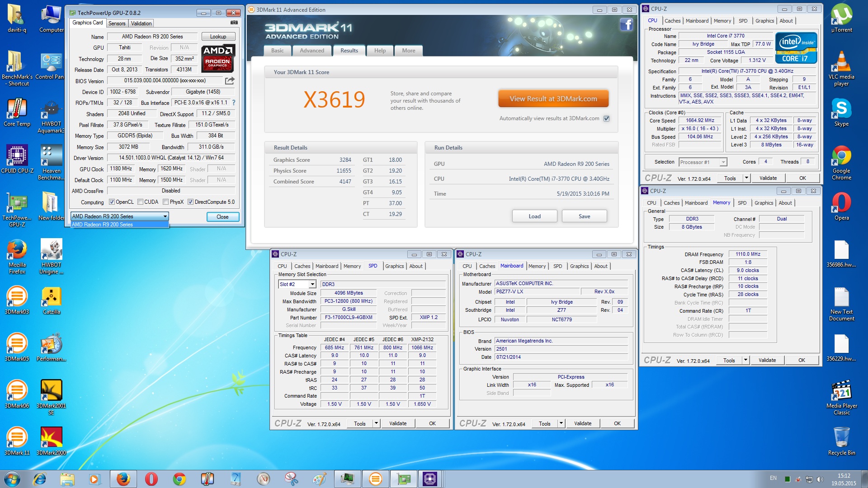The image size is (868, 488).
Task: Click the Bus Interface question mark
Action: coord(234,103)
